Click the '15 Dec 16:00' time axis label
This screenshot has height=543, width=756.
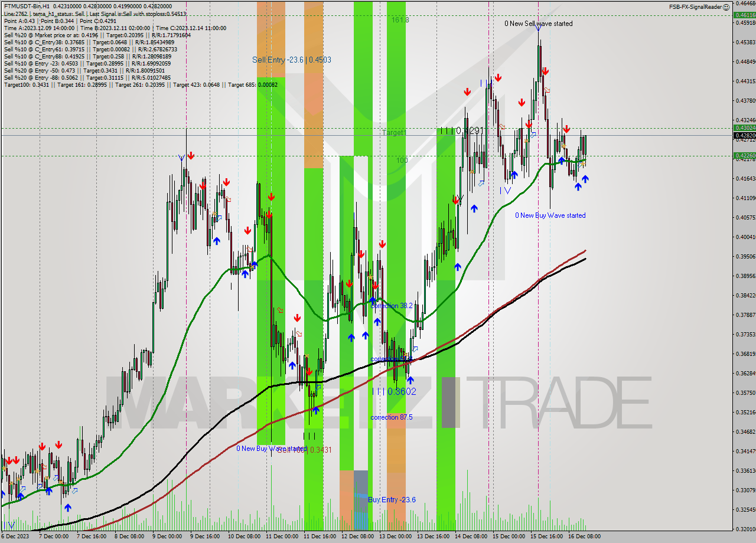[546, 537]
